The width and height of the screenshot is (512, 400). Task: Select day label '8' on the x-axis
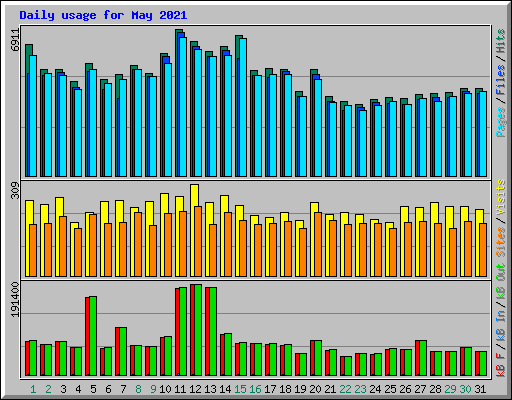click(x=138, y=389)
